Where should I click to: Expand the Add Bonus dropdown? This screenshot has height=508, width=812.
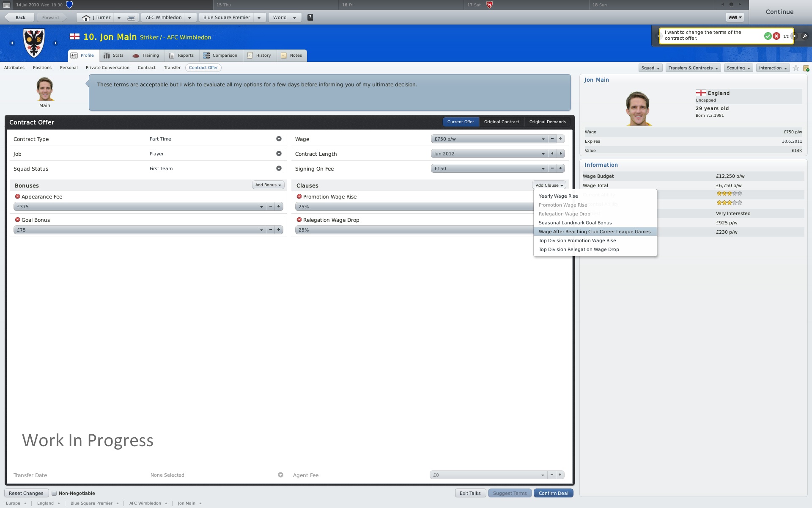coord(268,185)
